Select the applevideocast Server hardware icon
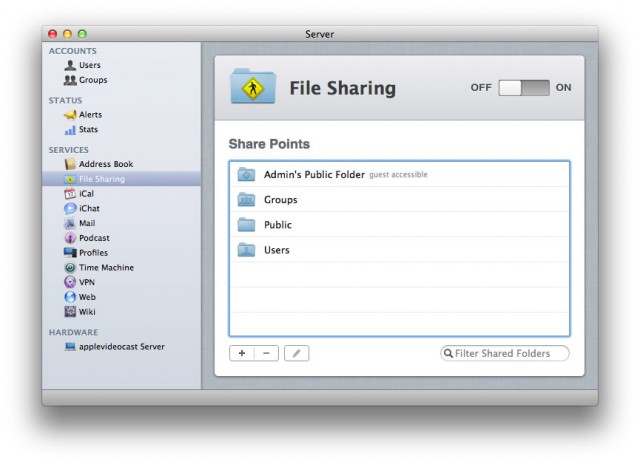This screenshot has width=640, height=464. [70, 347]
